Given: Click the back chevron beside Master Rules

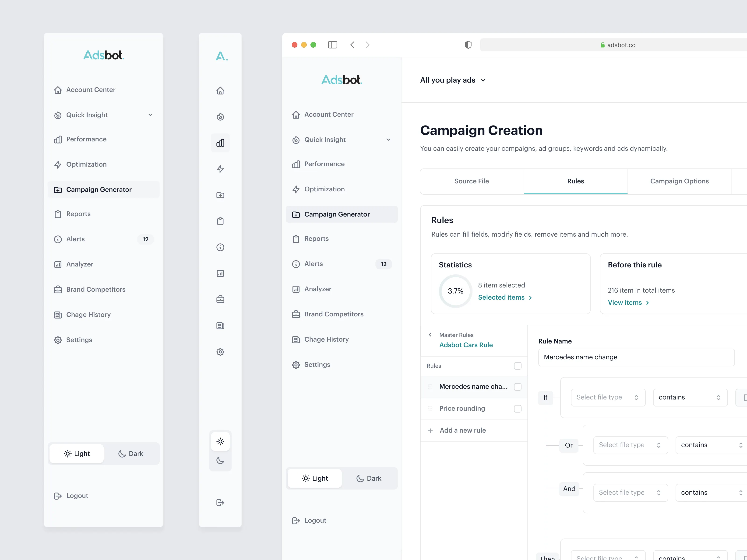Looking at the screenshot, I should click(x=430, y=335).
